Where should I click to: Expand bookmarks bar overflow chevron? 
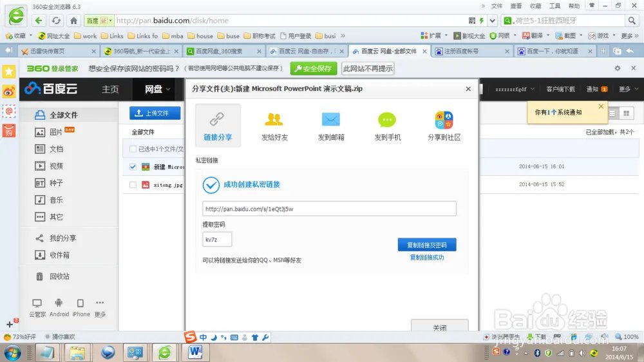[343, 35]
